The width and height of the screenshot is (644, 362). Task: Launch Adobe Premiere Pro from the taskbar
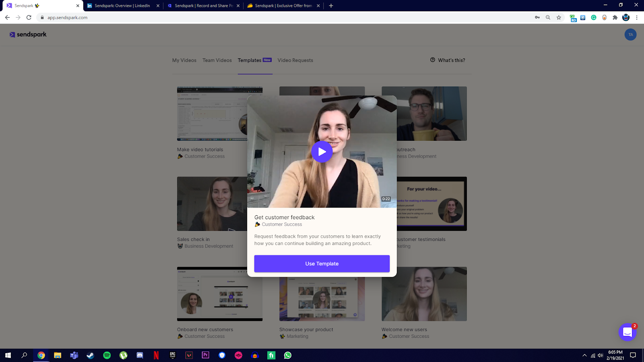coord(206,355)
